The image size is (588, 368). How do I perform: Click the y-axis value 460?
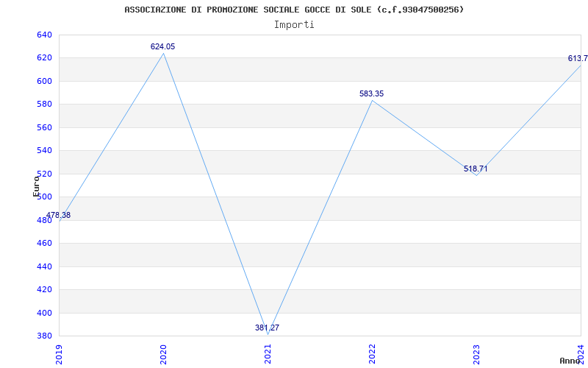coord(44,244)
